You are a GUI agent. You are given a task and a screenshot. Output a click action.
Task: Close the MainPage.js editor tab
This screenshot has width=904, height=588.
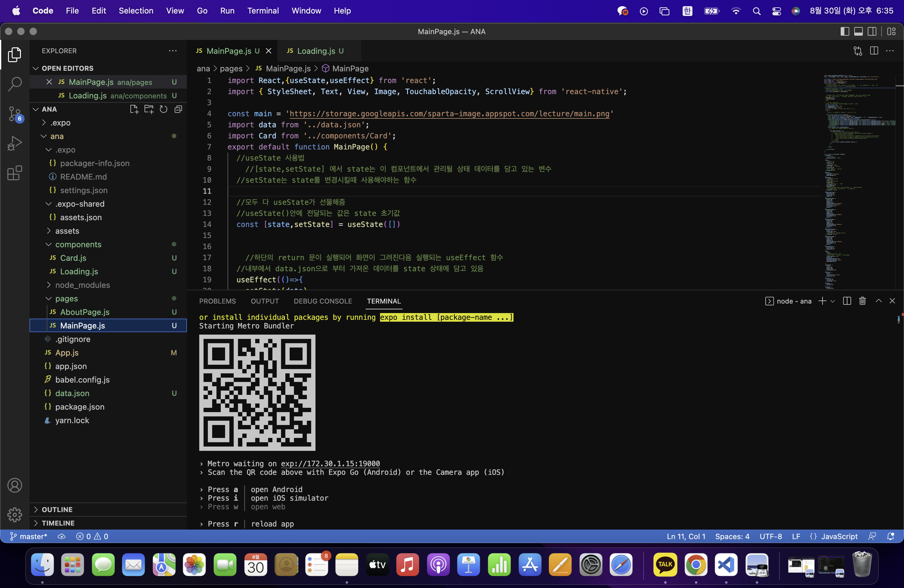[268, 51]
